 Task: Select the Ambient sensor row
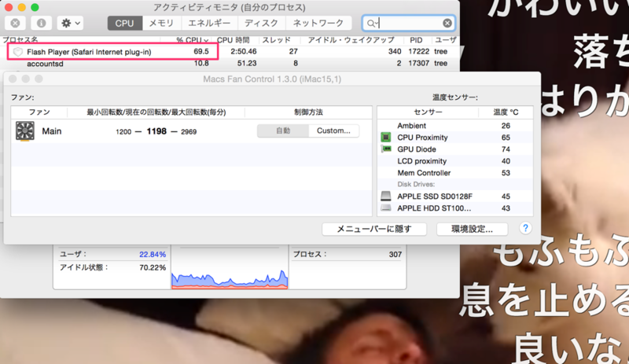click(455, 126)
